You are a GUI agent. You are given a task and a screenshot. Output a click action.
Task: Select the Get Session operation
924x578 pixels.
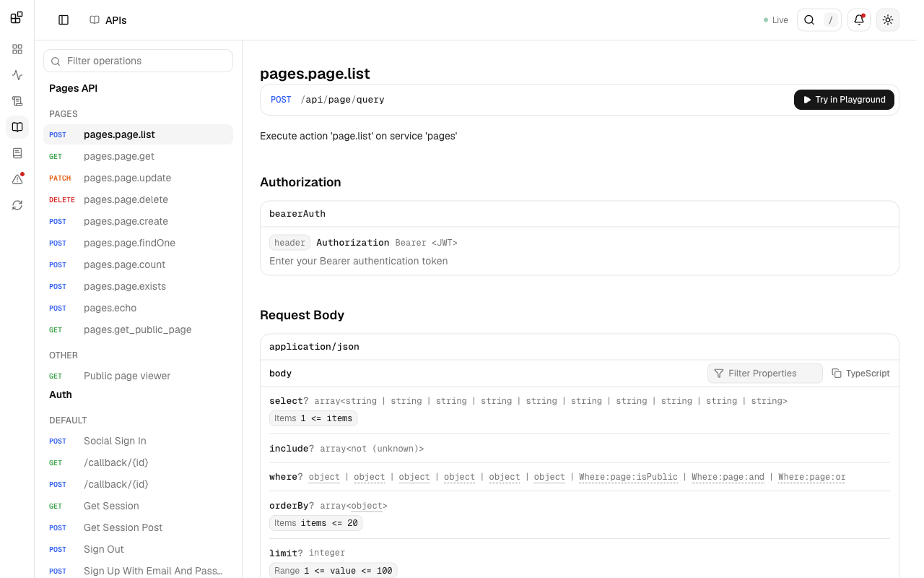point(139,506)
